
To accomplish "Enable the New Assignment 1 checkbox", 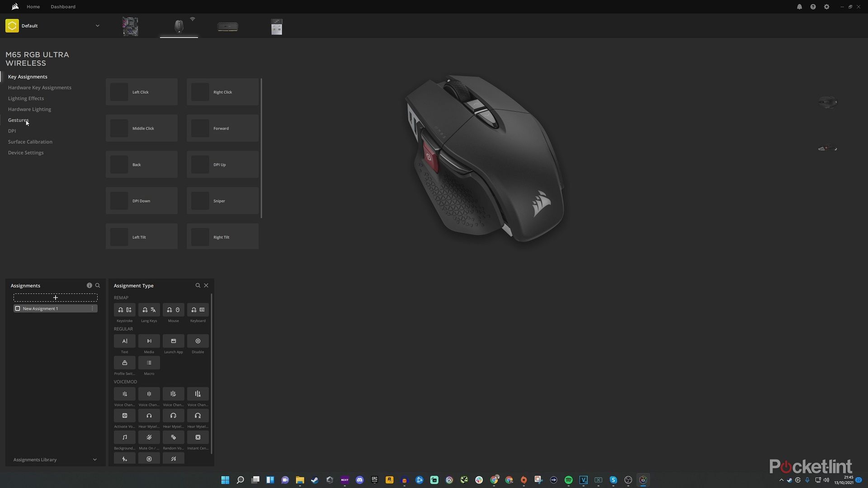I will point(17,308).
